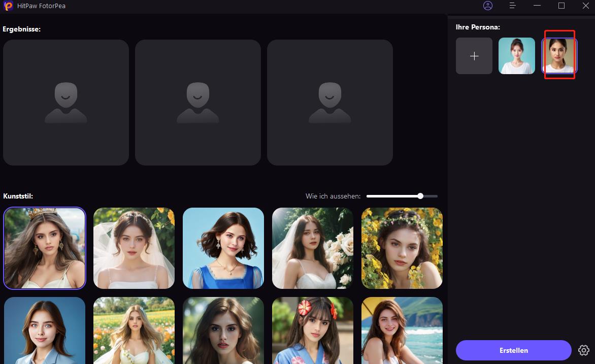
Task: Select the flower field gown style
Action: (134, 330)
